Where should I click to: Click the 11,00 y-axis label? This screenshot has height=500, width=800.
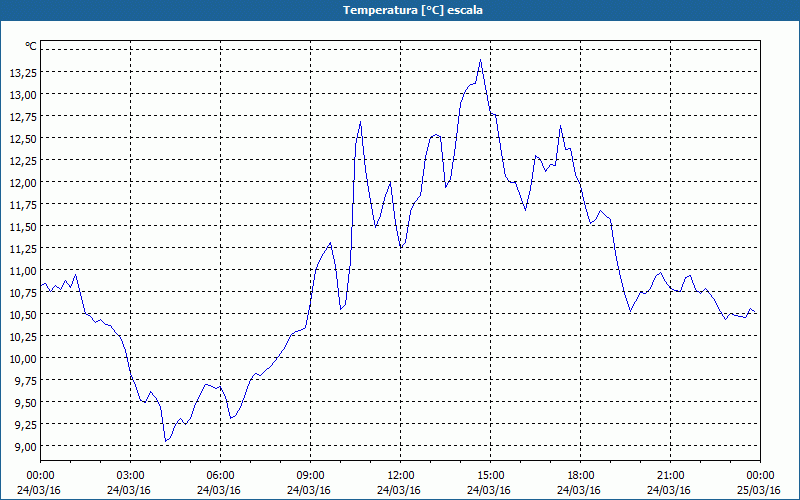point(23,270)
